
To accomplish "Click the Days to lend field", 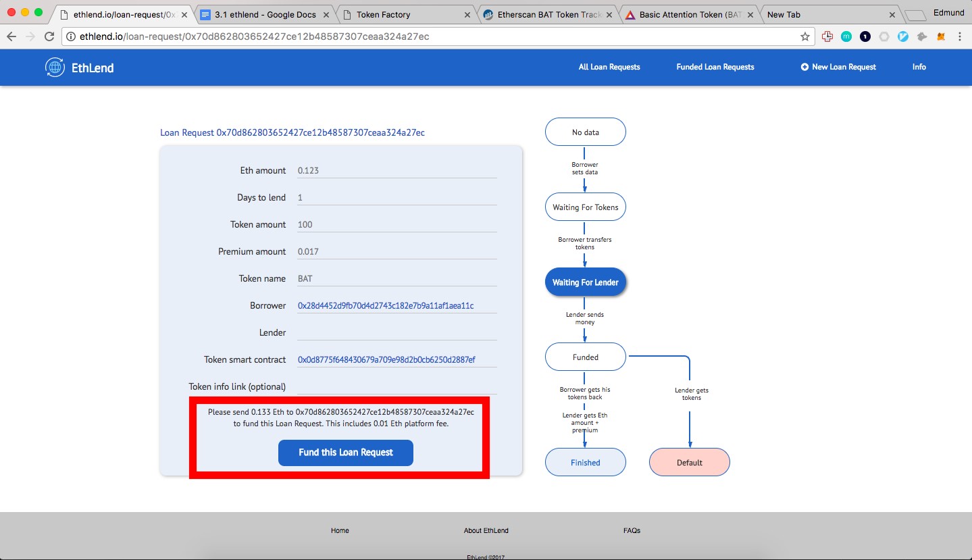I will pyautogui.click(x=397, y=197).
